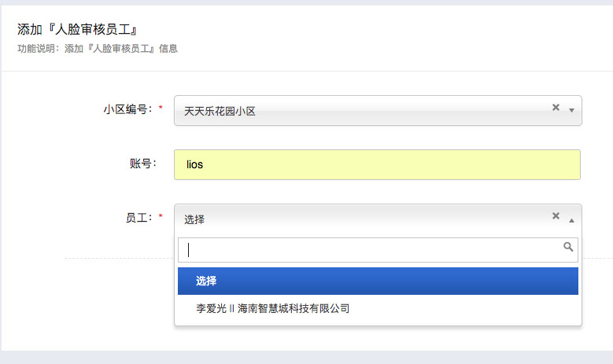Click the 添加『人脸审核员工』 page title
The height and width of the screenshot is (364, 613).
pyautogui.click(x=78, y=30)
